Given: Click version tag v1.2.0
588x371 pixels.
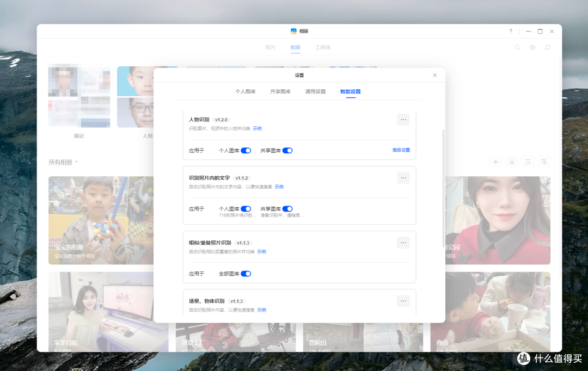Looking at the screenshot, I should click(221, 120).
